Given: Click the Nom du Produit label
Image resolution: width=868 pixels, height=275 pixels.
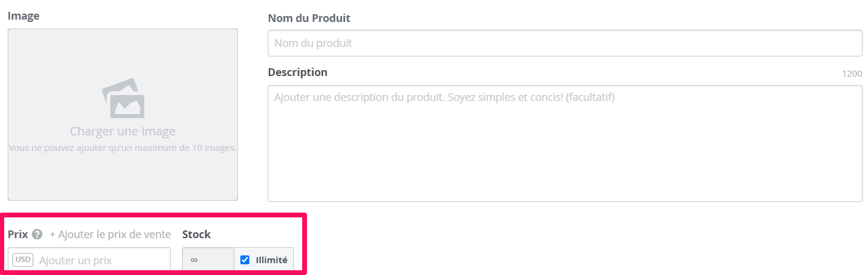Looking at the screenshot, I should pos(309,18).
